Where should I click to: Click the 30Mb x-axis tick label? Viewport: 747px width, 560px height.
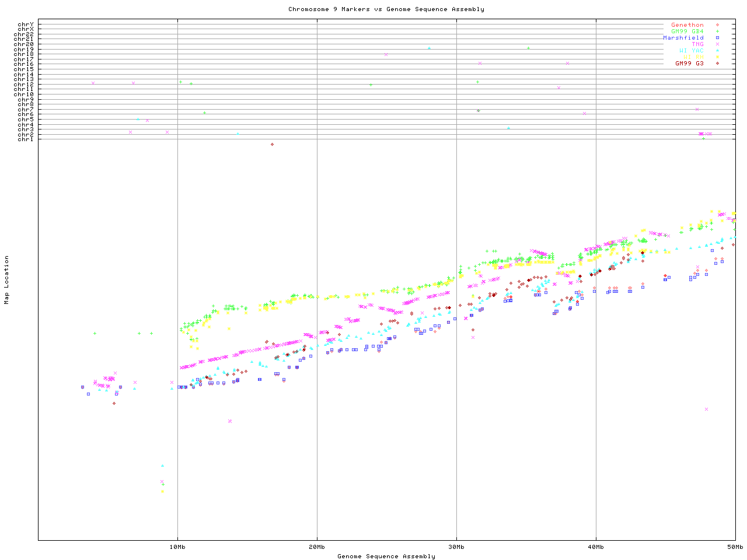pyautogui.click(x=456, y=547)
